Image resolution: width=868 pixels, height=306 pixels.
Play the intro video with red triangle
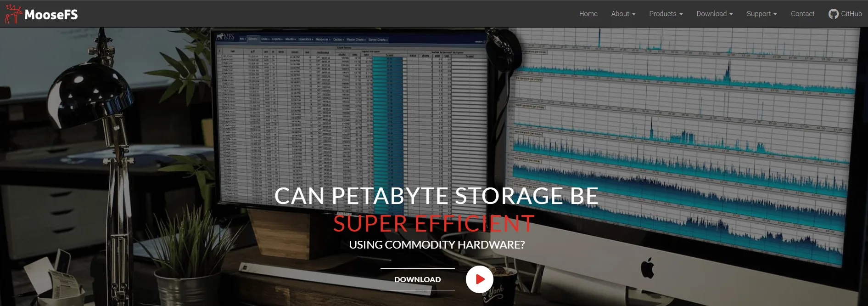click(479, 279)
